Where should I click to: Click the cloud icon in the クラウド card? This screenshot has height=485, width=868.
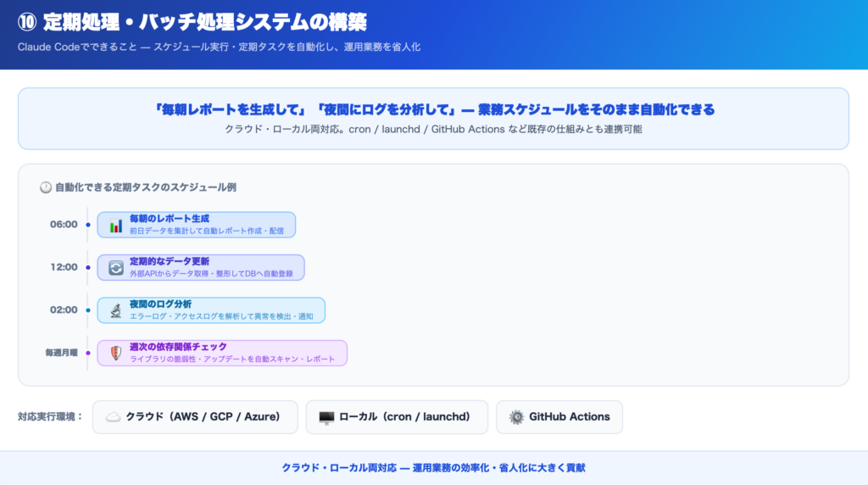pyautogui.click(x=113, y=417)
